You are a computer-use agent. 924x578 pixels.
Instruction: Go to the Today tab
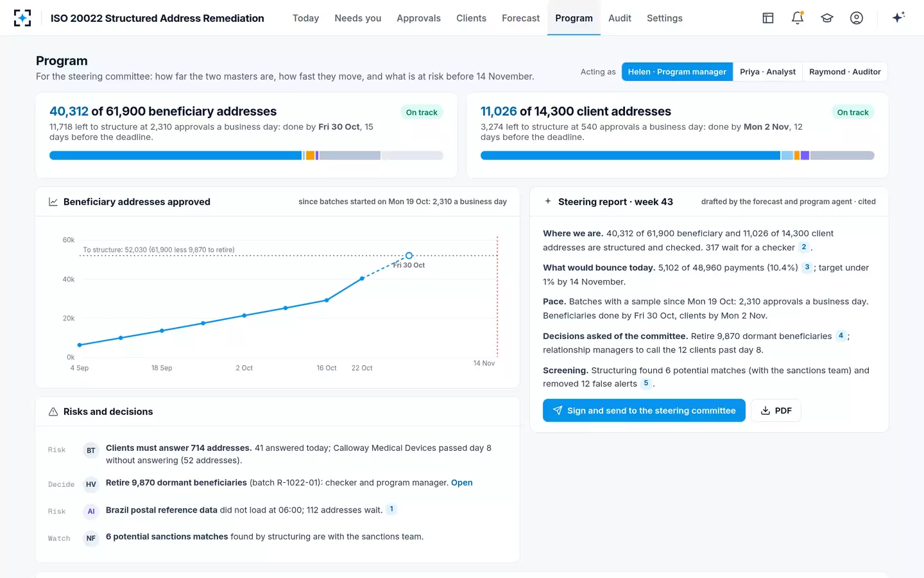pos(305,18)
